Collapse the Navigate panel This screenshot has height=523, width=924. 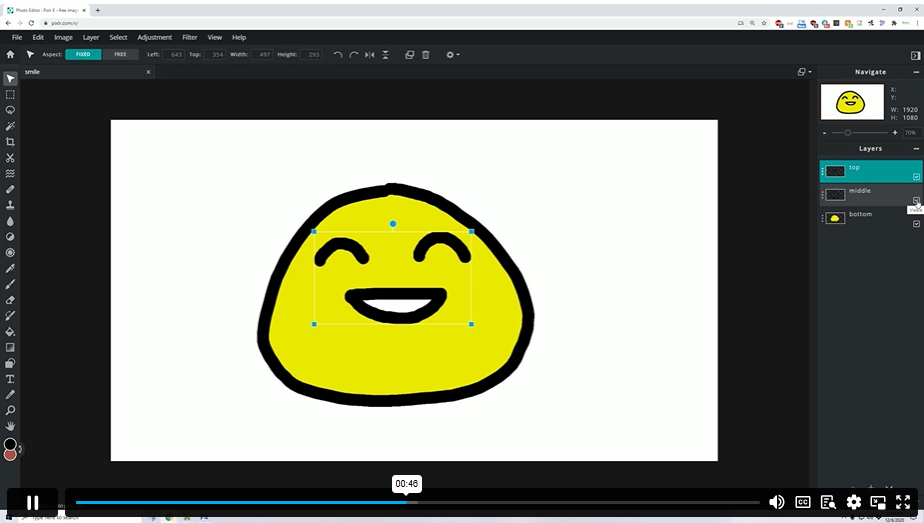coord(915,72)
